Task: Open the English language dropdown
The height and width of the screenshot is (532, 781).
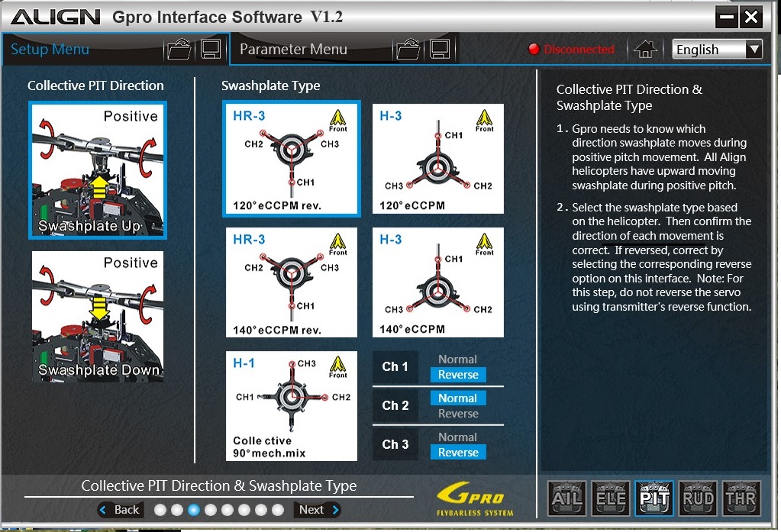Action: tap(717, 50)
